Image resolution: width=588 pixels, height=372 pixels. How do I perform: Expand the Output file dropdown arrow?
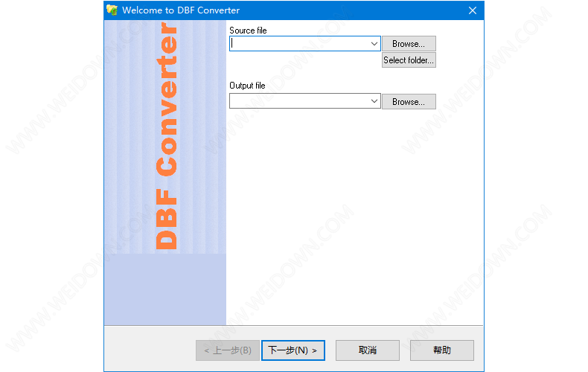(x=374, y=101)
